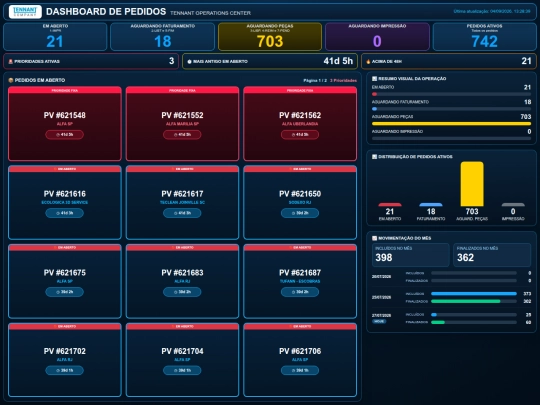The height and width of the screenshot is (405, 540).
Task: Click the time badge on card PV #621683
Action: [182, 292]
